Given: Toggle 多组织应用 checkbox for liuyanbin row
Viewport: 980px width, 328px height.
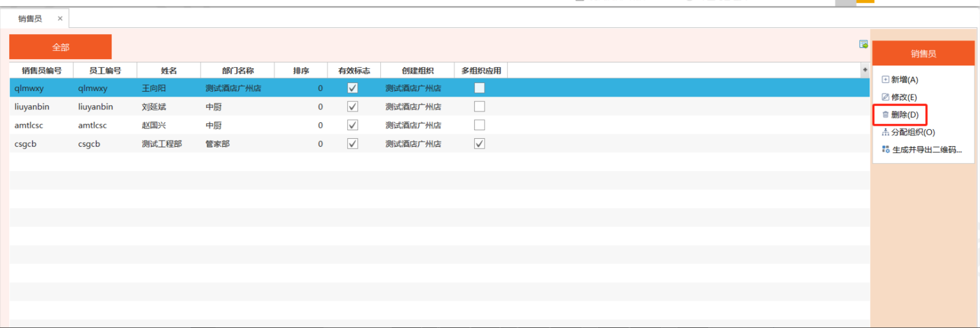Looking at the screenshot, I should pyautogui.click(x=479, y=107).
